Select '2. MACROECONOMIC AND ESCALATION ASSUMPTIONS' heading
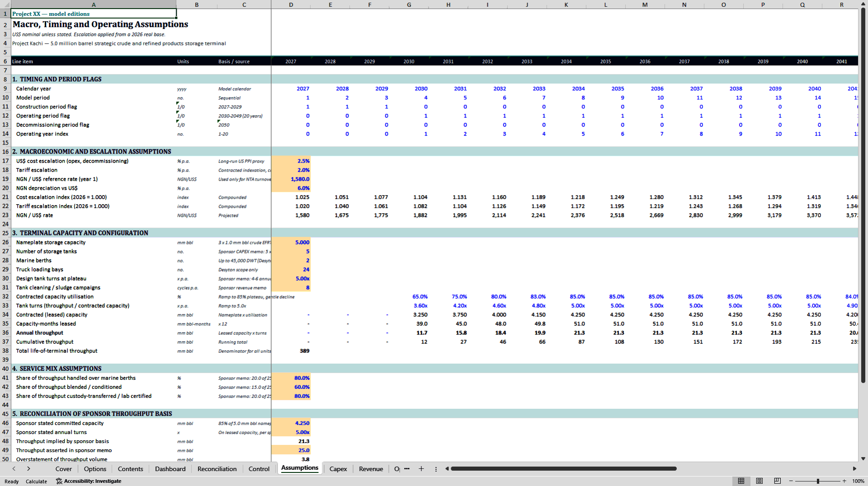The image size is (868, 486). tap(92, 151)
